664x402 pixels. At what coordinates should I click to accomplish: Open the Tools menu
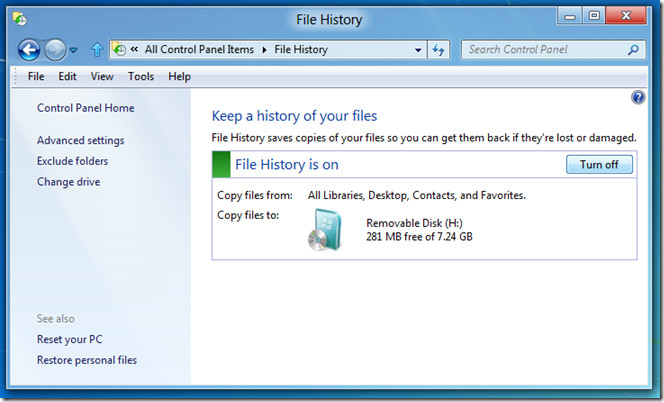click(141, 76)
